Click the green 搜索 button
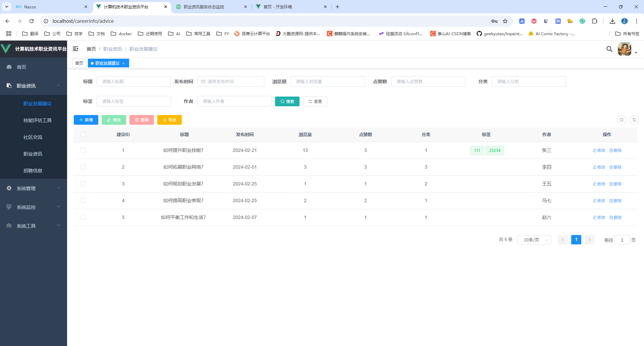 coord(287,101)
